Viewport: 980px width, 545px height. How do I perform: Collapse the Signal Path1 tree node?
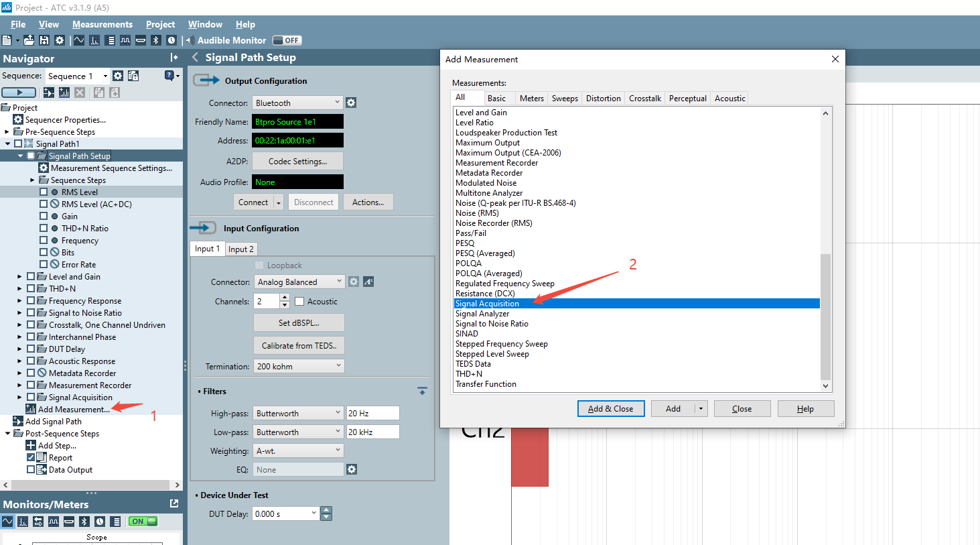(x=8, y=143)
